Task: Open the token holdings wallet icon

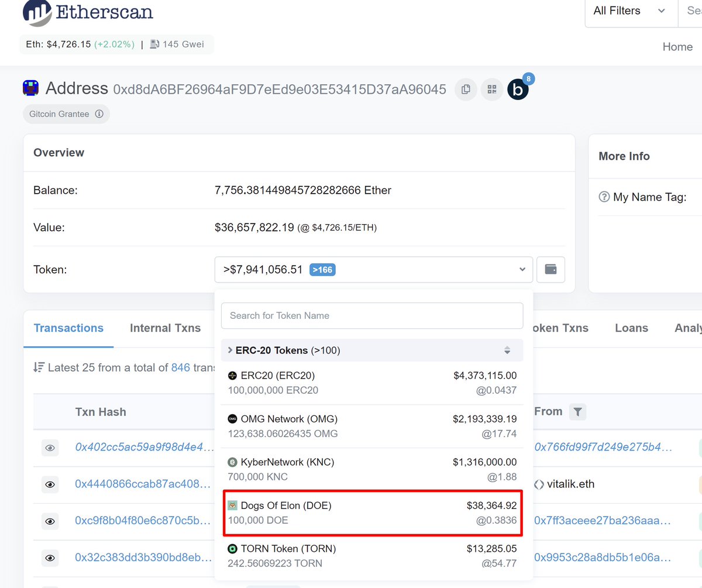Action: click(550, 270)
